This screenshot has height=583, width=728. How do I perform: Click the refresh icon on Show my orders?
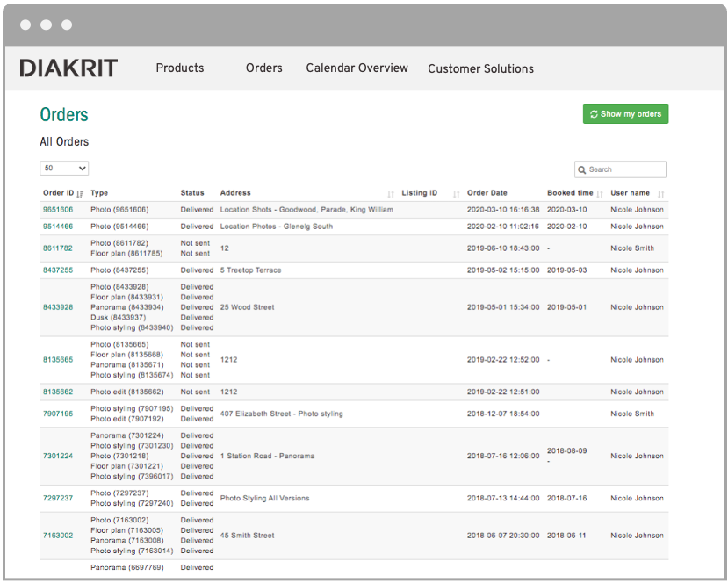click(x=594, y=114)
